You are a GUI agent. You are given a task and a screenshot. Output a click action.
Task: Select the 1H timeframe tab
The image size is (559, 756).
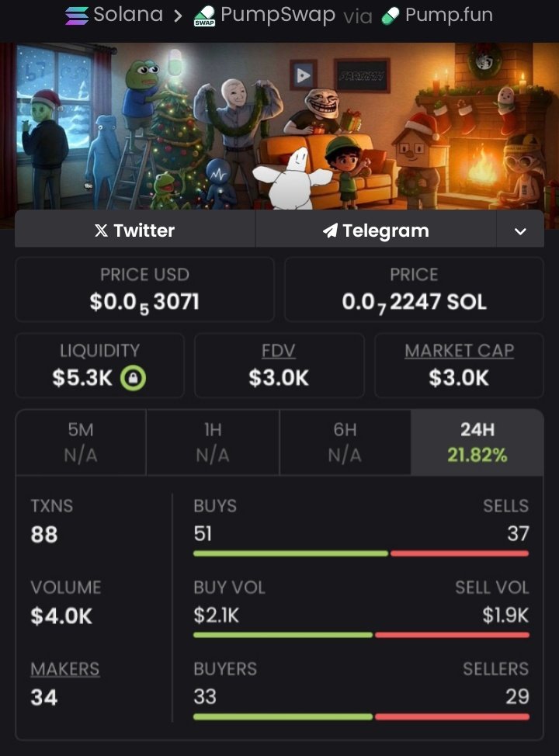tap(213, 442)
